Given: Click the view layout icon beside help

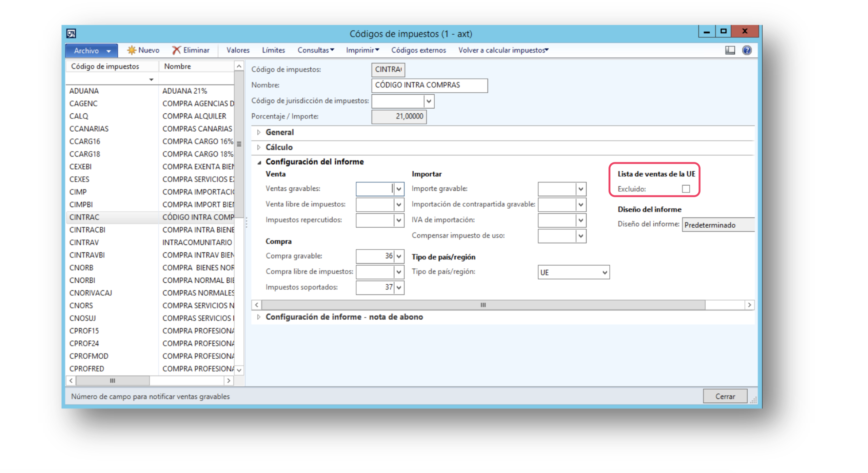Looking at the screenshot, I should [x=729, y=50].
